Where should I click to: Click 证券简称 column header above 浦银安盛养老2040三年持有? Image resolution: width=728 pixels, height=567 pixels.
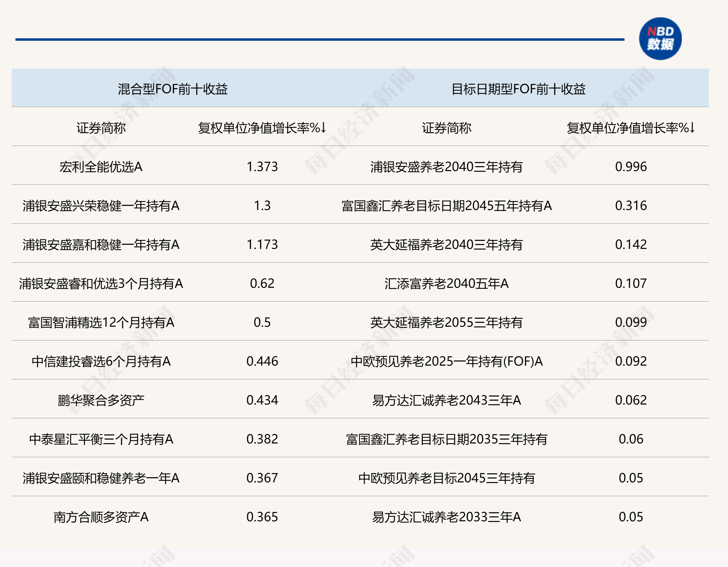click(447, 128)
